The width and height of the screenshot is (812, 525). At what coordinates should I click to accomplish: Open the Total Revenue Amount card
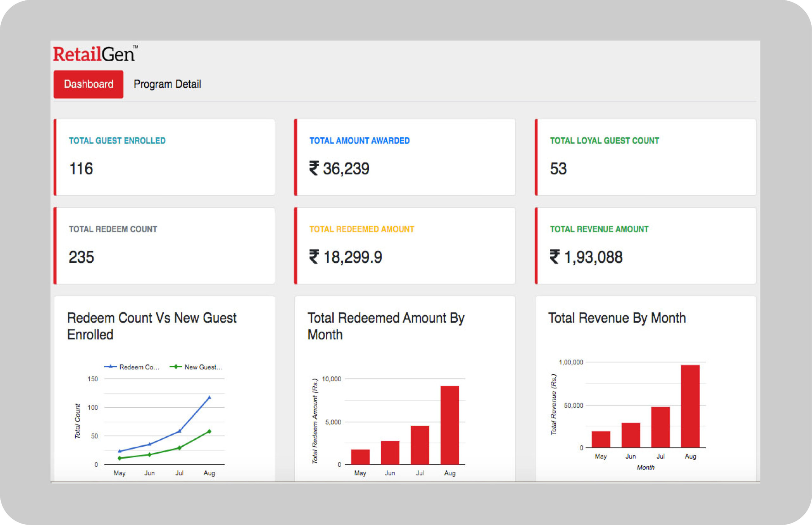point(645,246)
